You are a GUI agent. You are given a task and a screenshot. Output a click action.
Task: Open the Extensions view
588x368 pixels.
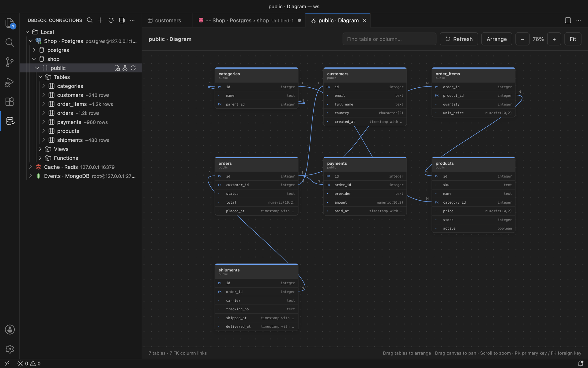10,102
